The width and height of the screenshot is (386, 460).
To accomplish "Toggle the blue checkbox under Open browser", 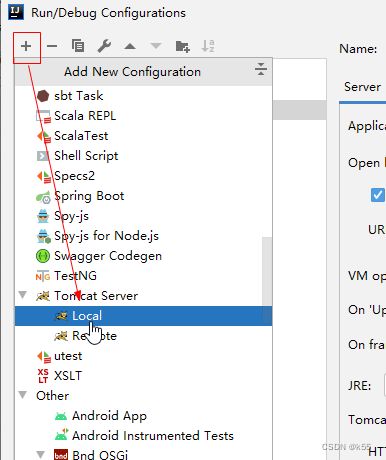I will (x=378, y=195).
